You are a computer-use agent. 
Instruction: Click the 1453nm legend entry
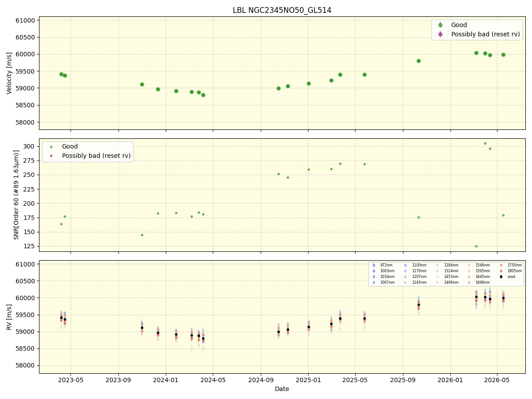[x=451, y=277]
